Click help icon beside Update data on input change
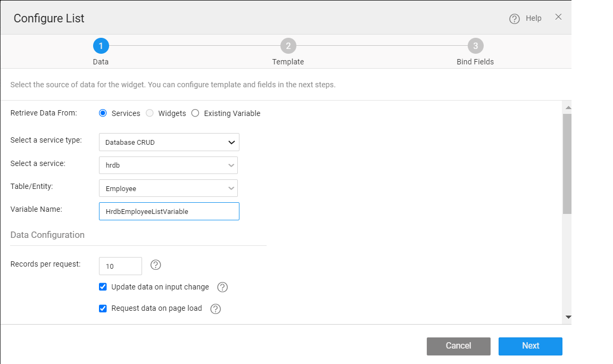This screenshot has width=613, height=364. (222, 287)
